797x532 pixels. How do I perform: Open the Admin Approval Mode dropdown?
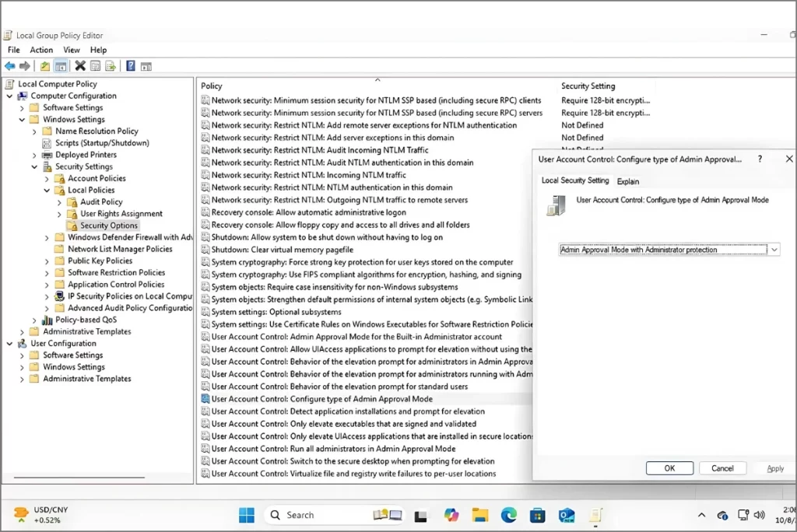pos(774,250)
